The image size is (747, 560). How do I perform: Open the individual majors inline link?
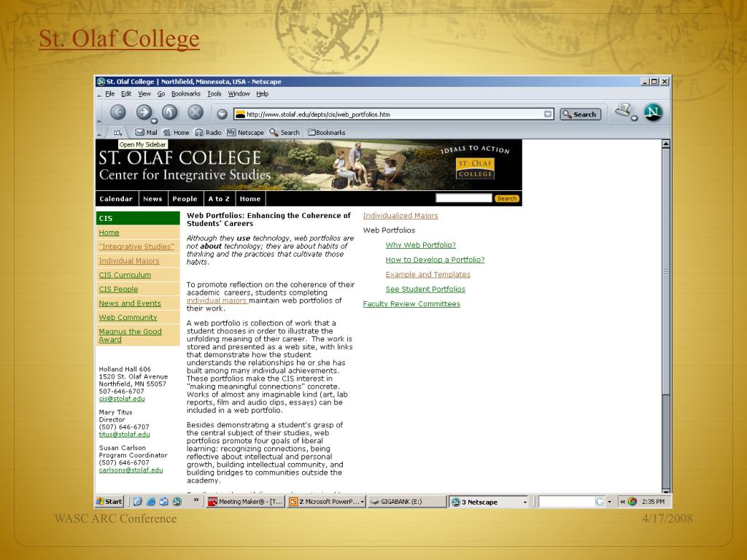pyautogui.click(x=217, y=300)
